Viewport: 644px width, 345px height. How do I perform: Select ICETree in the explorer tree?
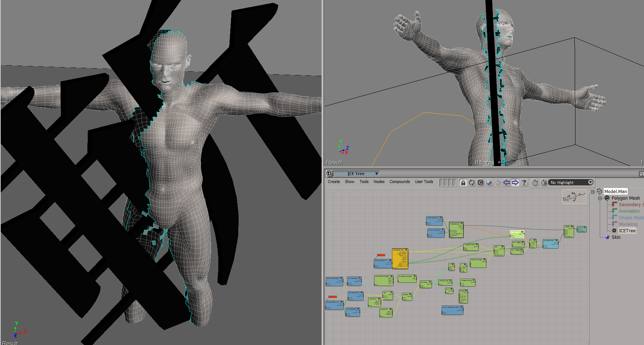(627, 231)
